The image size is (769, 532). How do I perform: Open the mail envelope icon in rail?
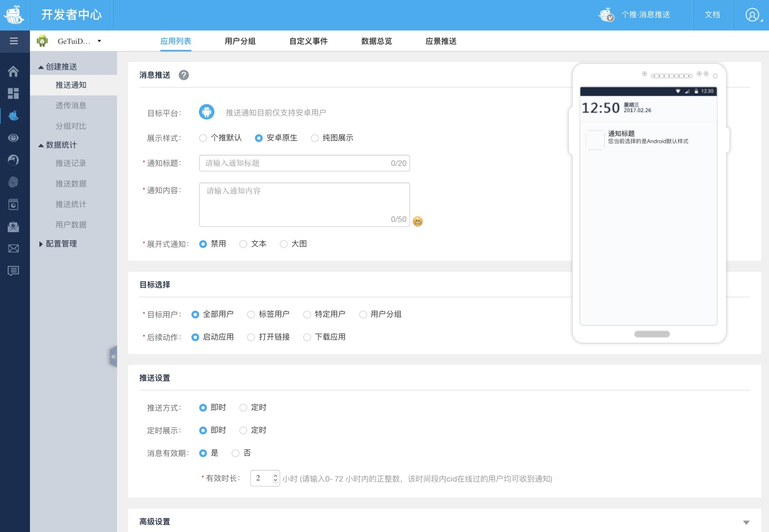[x=13, y=249]
